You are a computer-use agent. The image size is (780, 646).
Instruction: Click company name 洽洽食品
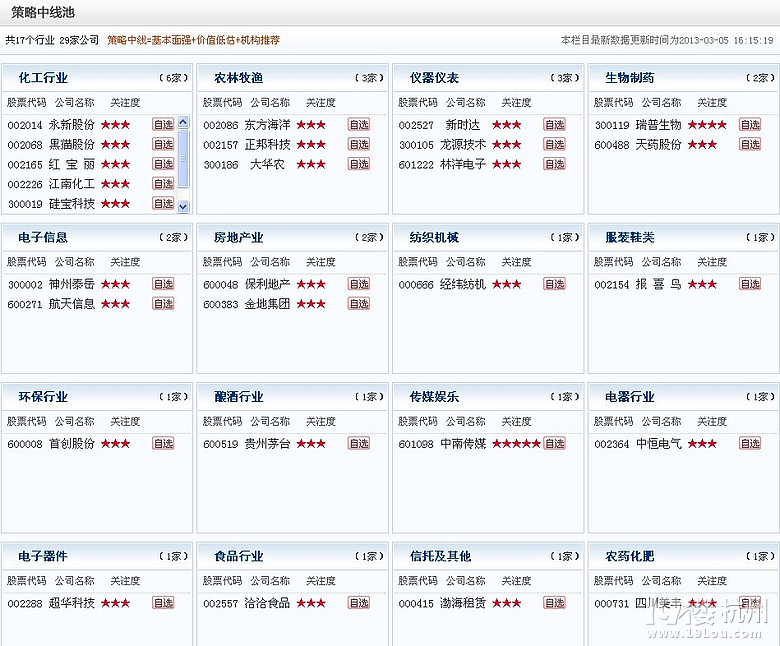click(267, 603)
